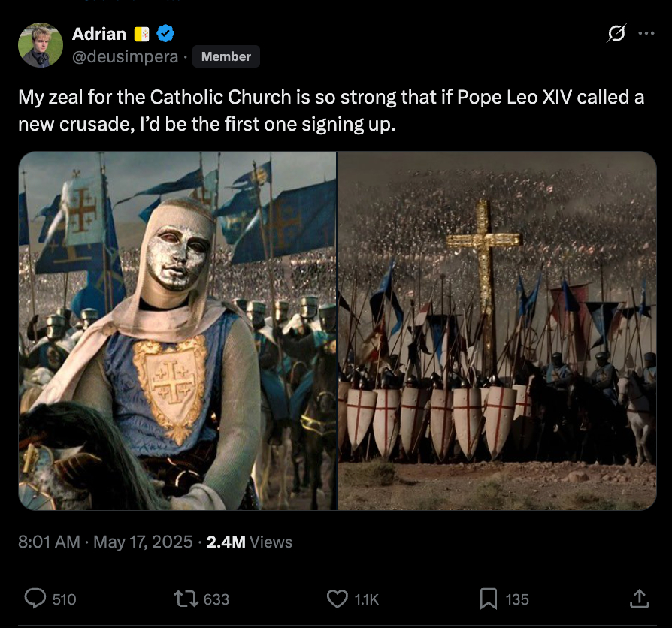This screenshot has height=628, width=672.
Task: Click the 2.4M Views label
Action: pos(249,542)
